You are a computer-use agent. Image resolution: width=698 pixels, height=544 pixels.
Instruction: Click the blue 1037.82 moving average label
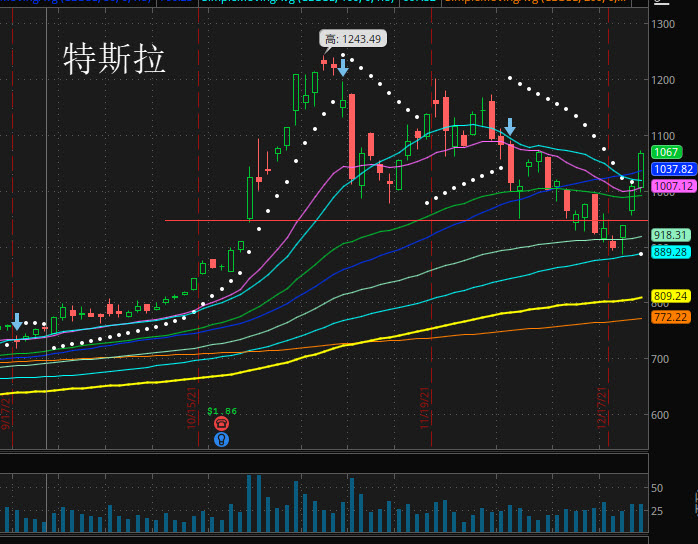coord(674,169)
